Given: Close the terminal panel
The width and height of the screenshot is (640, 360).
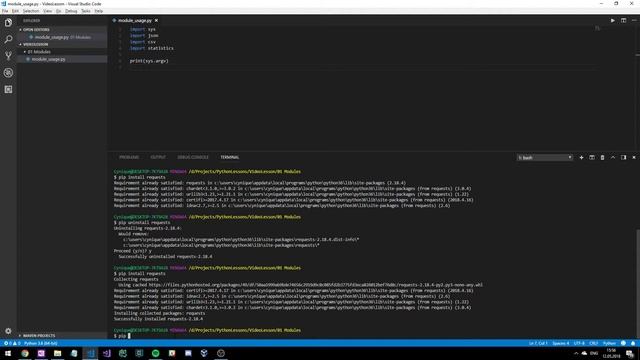Looking at the screenshot, I should click(634, 158).
